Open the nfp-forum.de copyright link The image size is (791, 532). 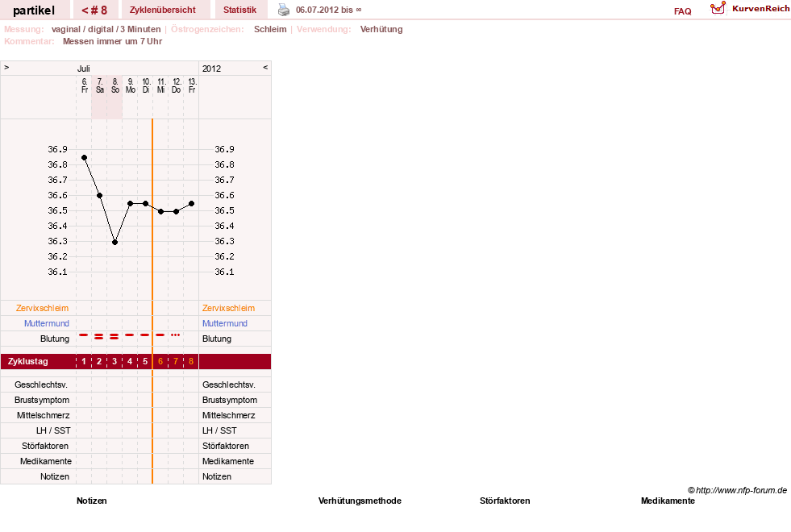click(x=737, y=490)
